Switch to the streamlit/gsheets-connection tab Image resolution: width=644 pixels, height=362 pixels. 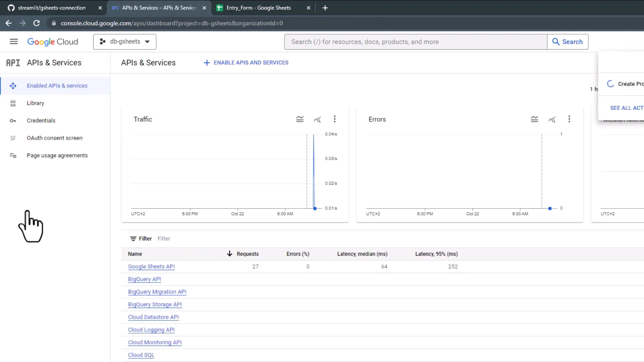[x=52, y=8]
